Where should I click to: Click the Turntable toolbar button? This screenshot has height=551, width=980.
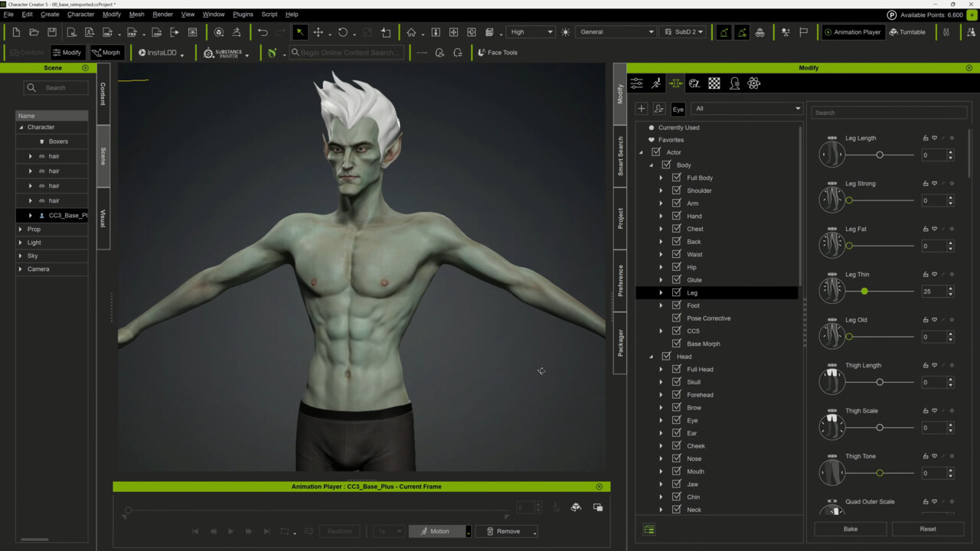907,32
